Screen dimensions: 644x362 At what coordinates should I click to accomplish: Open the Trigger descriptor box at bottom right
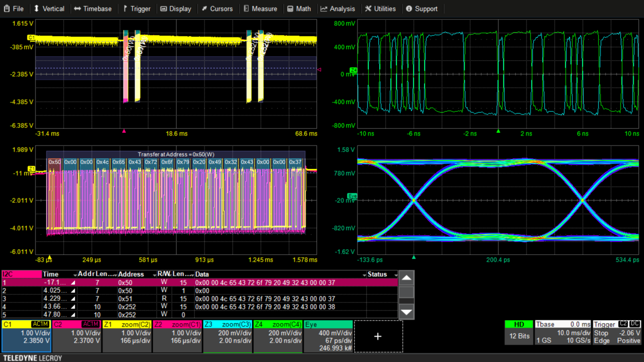[x=617, y=333]
